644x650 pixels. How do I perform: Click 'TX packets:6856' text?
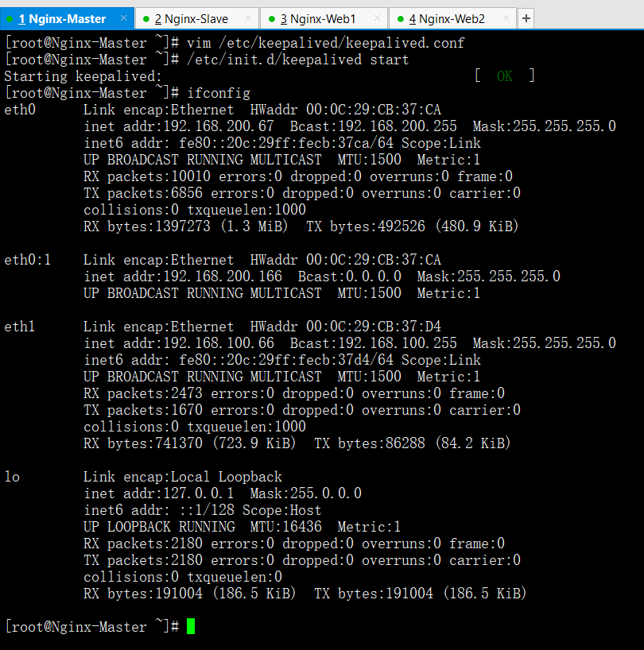143,193
